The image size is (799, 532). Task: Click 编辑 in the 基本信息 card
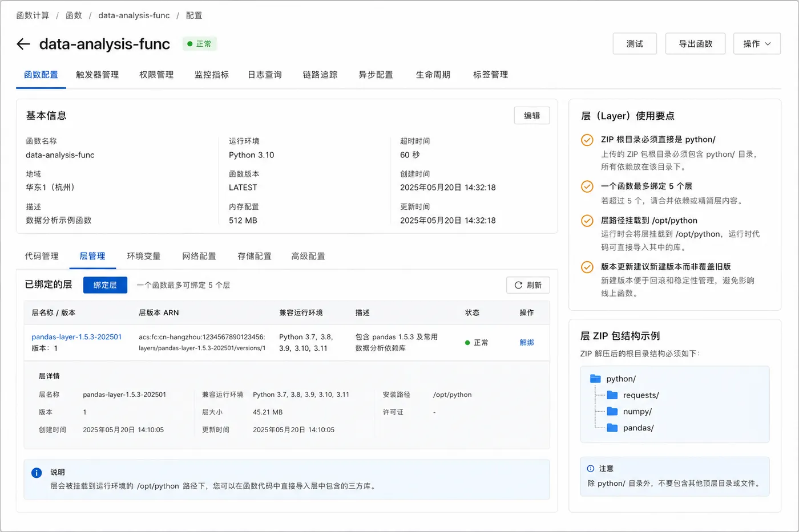[532, 115]
